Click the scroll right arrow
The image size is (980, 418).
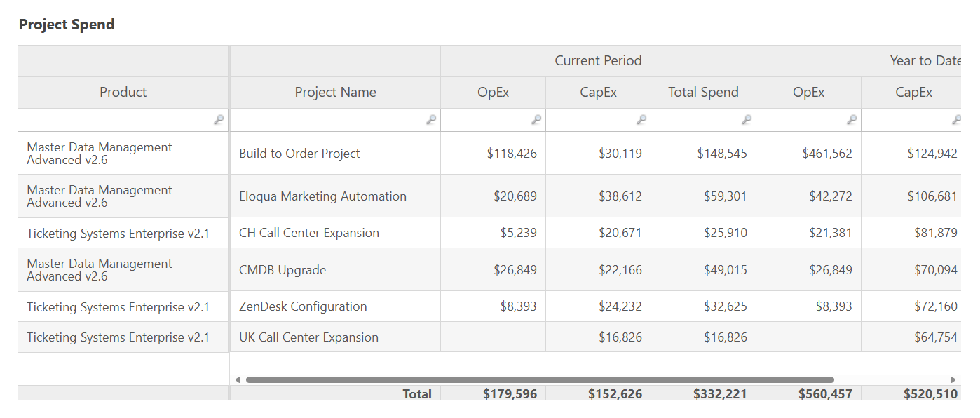pos(953,379)
